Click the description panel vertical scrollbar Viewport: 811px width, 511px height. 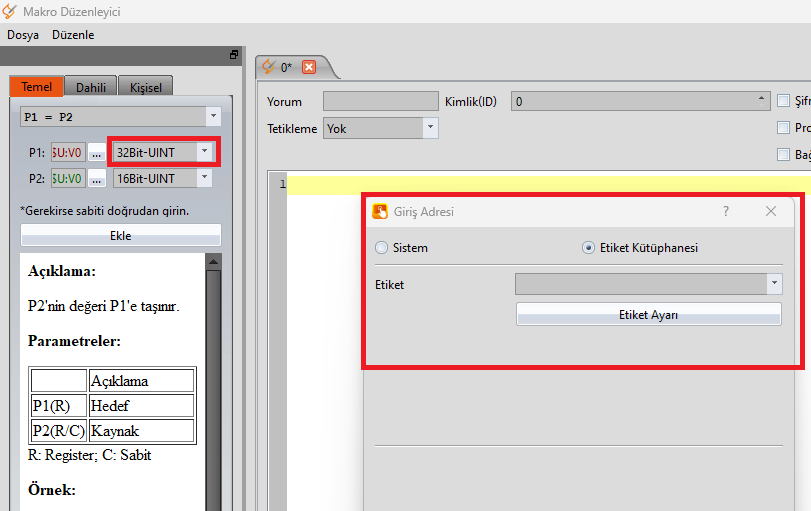(x=212, y=380)
